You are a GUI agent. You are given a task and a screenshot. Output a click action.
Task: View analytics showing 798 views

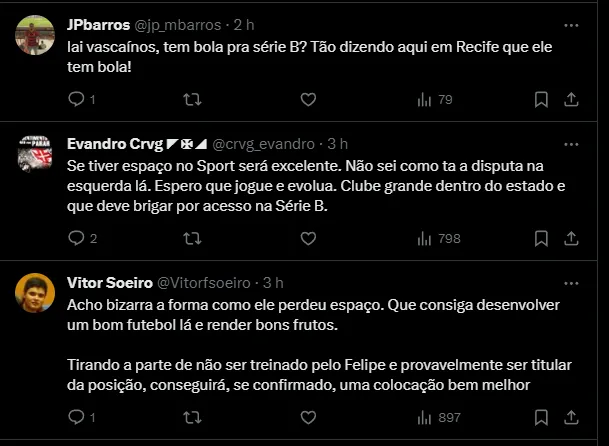[437, 238]
